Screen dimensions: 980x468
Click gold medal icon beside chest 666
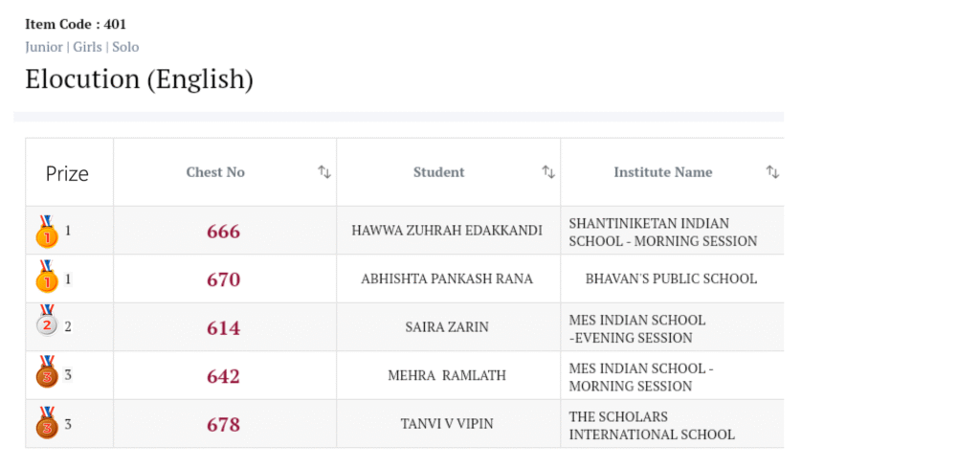point(46,232)
